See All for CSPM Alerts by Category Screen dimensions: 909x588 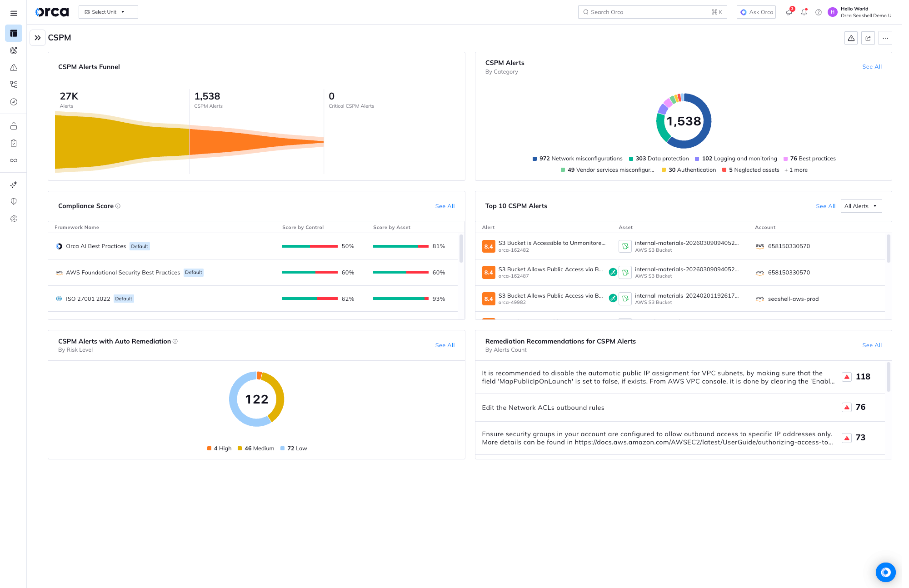click(x=872, y=67)
